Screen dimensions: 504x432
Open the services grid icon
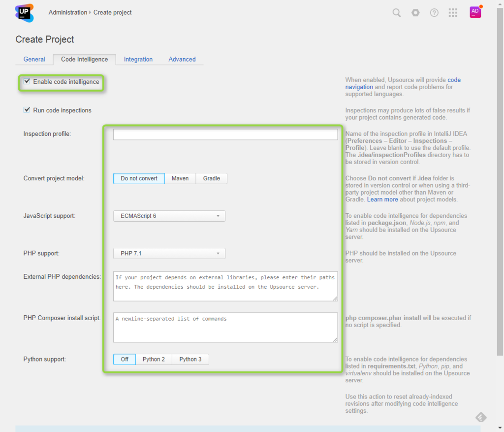tap(453, 12)
